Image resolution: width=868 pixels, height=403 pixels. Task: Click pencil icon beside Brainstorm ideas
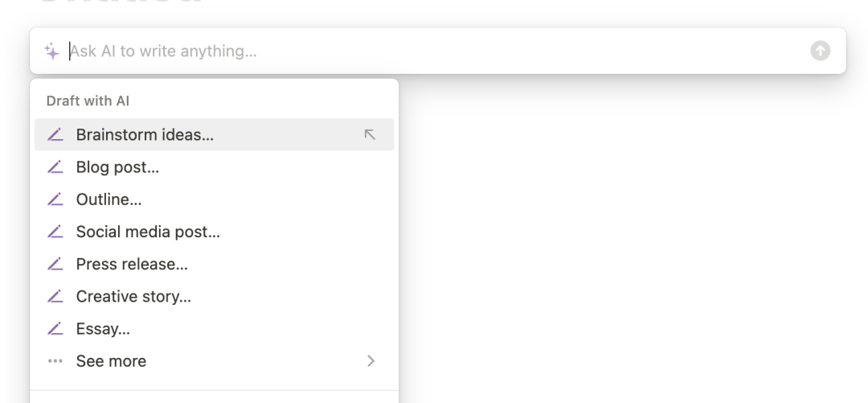pyautogui.click(x=55, y=135)
